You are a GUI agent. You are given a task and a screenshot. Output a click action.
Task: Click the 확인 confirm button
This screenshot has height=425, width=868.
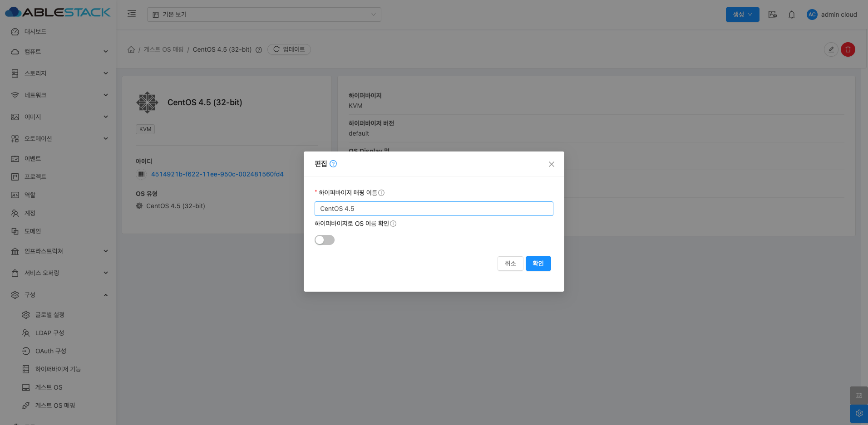(x=538, y=264)
